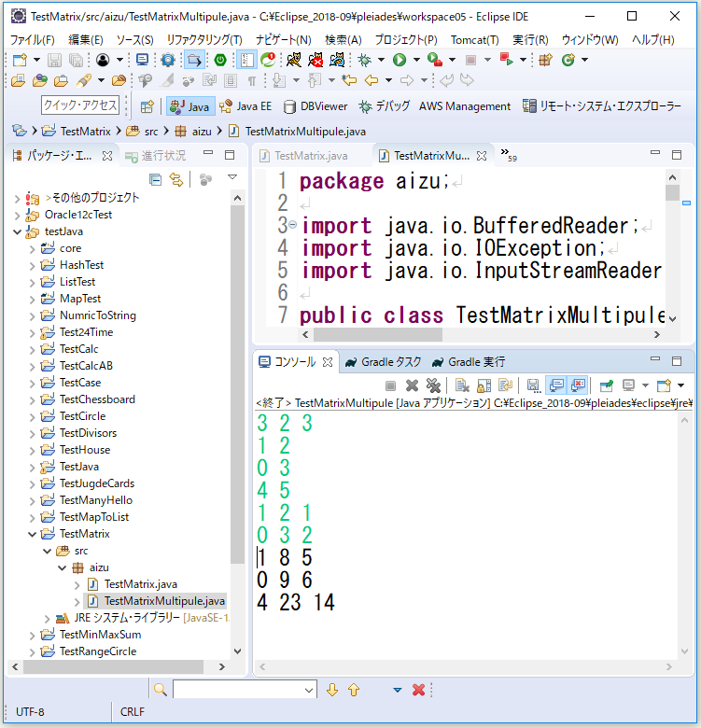Click the magnifier search icon in bottom bar

(161, 690)
